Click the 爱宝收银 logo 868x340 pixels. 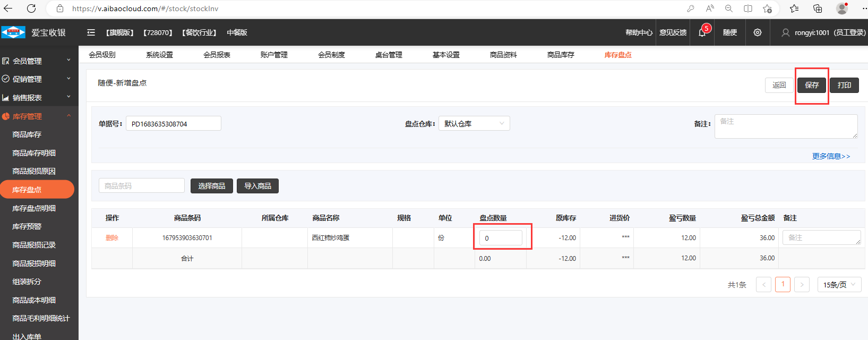pyautogui.click(x=33, y=32)
